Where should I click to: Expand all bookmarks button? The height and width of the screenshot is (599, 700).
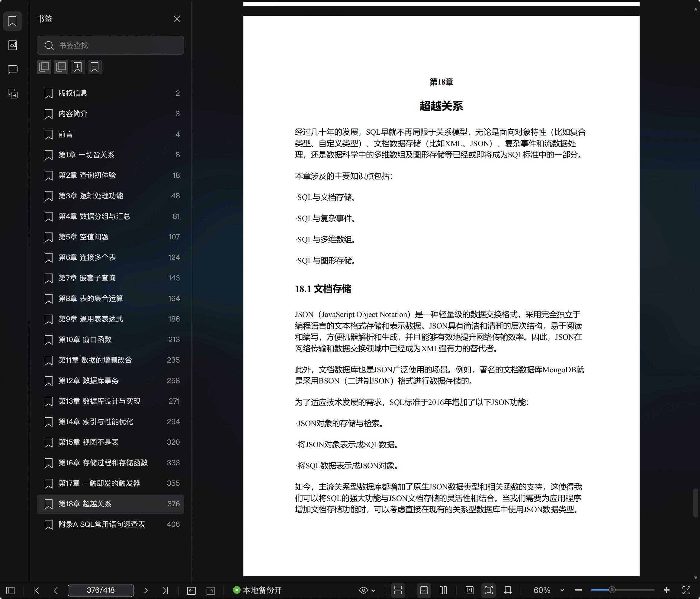coord(44,67)
